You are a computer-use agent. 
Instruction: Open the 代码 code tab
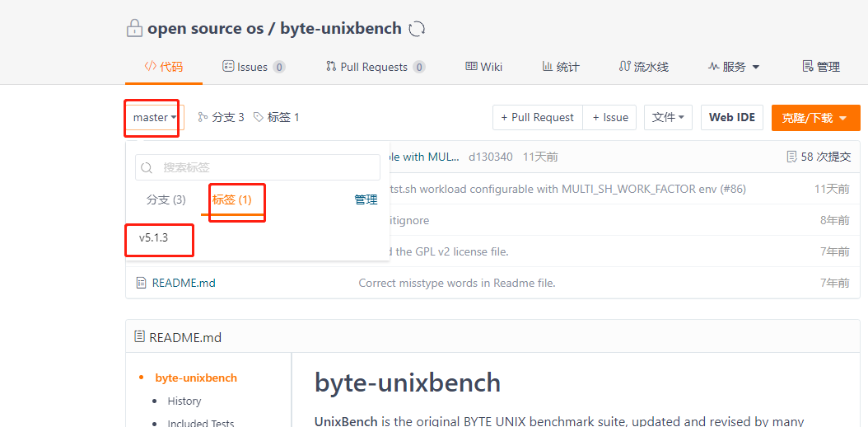point(163,67)
